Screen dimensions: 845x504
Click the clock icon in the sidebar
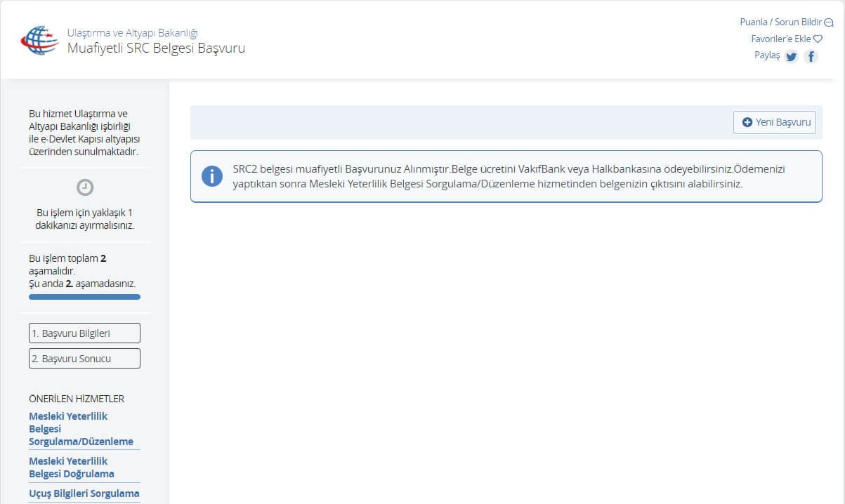pos(84,187)
